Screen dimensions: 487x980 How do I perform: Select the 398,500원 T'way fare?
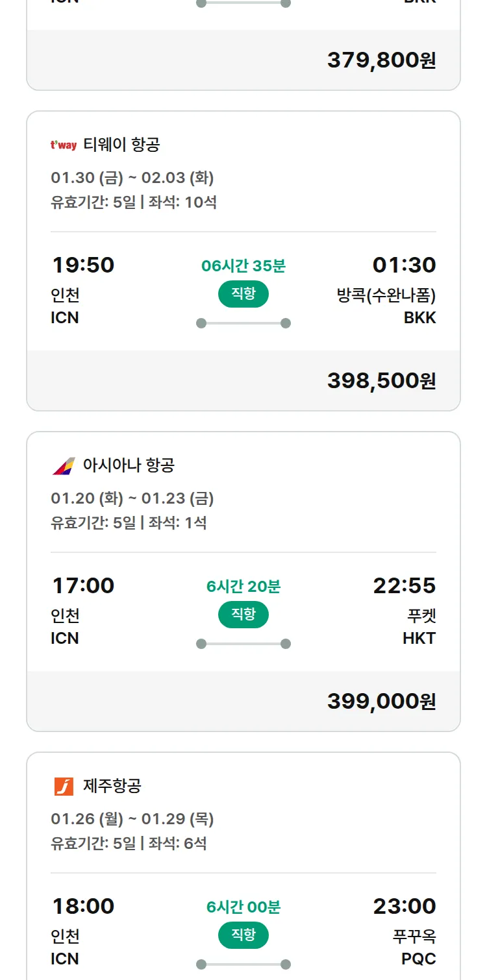tap(381, 381)
